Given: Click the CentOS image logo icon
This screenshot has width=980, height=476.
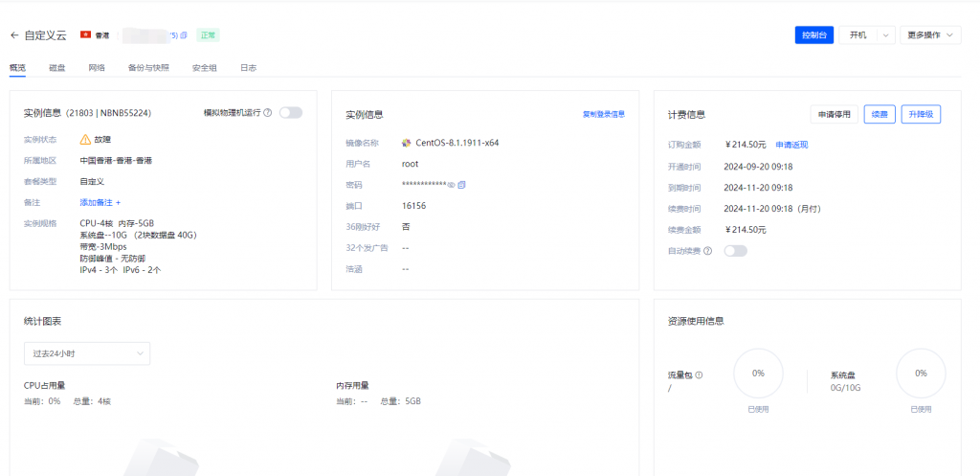Looking at the screenshot, I should [407, 143].
